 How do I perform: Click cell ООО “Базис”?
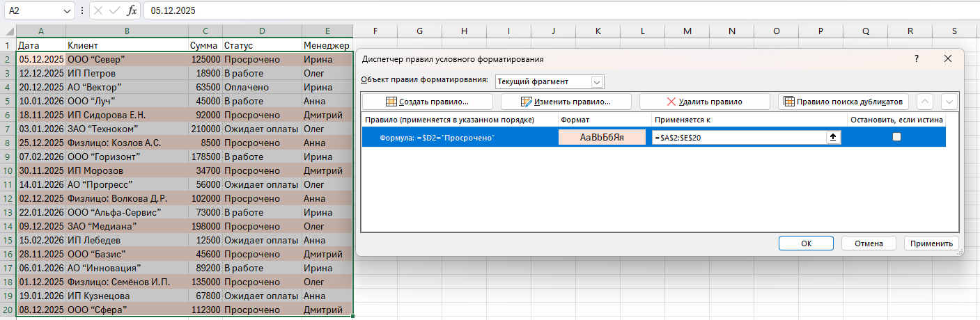[x=127, y=254]
